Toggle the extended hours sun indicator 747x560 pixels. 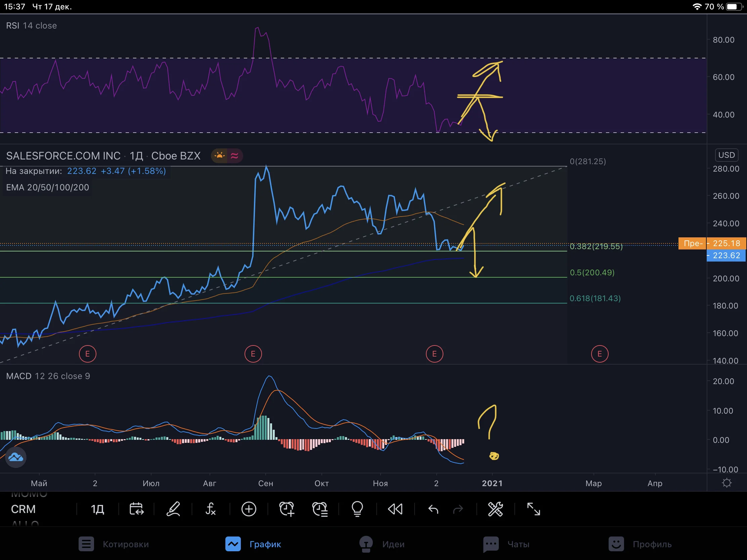220,156
